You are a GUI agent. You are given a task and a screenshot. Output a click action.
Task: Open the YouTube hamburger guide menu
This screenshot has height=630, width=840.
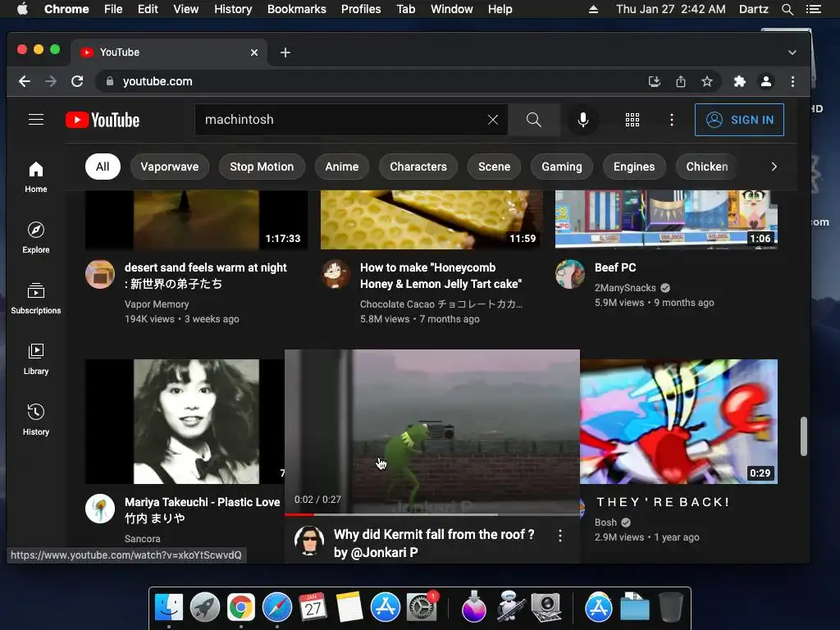click(x=36, y=120)
